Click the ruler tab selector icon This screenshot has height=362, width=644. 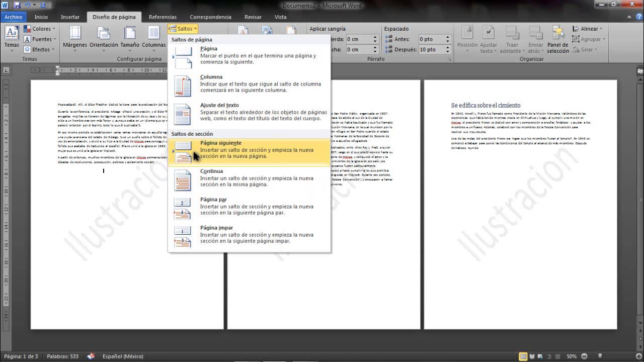(x=6, y=70)
